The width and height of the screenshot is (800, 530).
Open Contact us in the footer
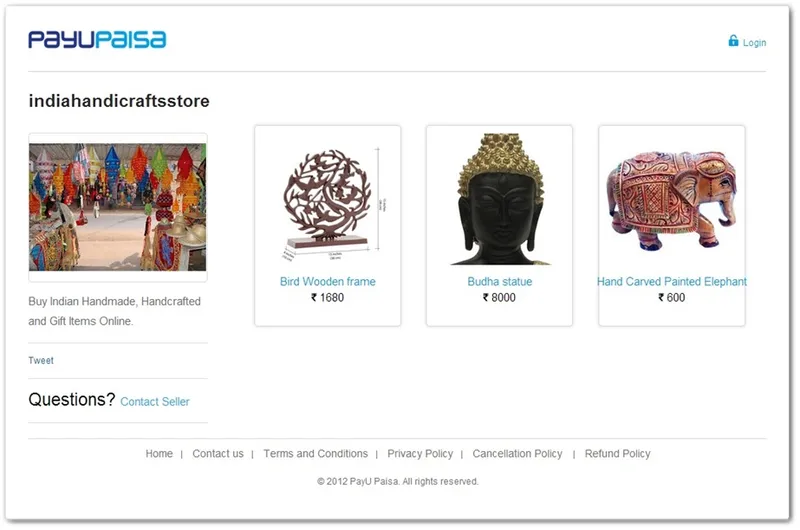218,453
